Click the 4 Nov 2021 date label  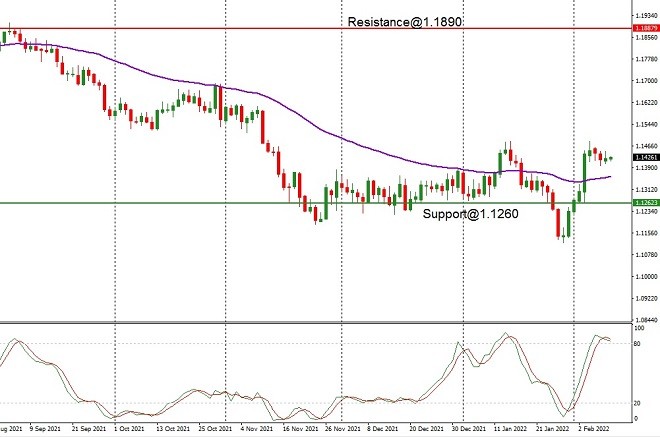point(257,429)
